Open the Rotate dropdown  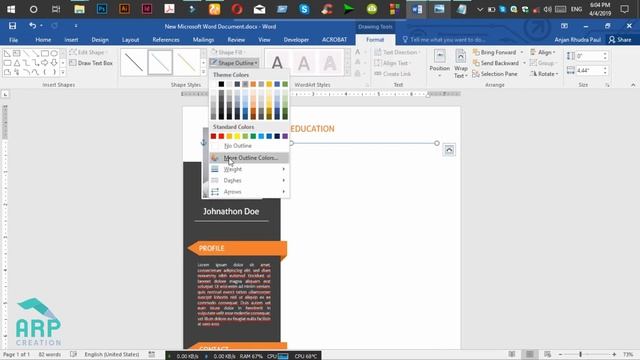point(544,74)
